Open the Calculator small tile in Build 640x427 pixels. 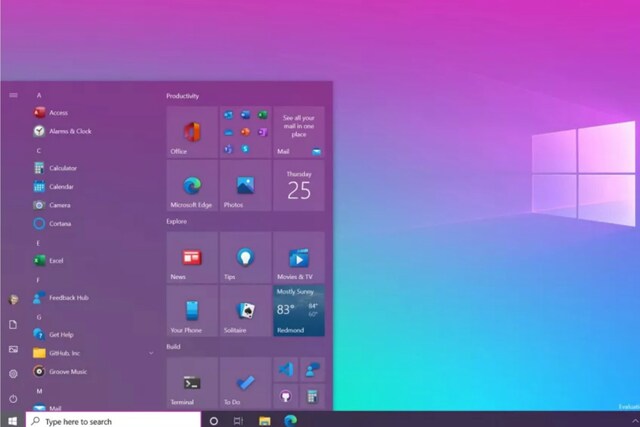pos(312,396)
